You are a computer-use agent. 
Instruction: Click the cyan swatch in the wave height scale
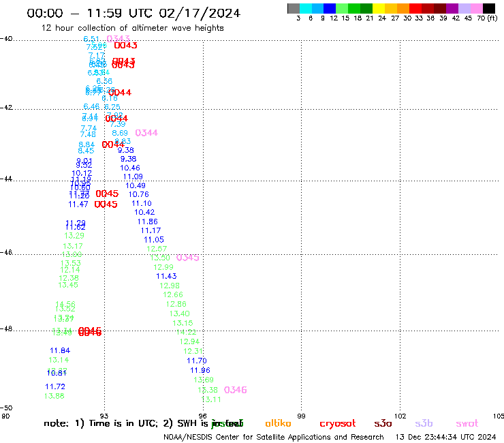coord(306,8)
